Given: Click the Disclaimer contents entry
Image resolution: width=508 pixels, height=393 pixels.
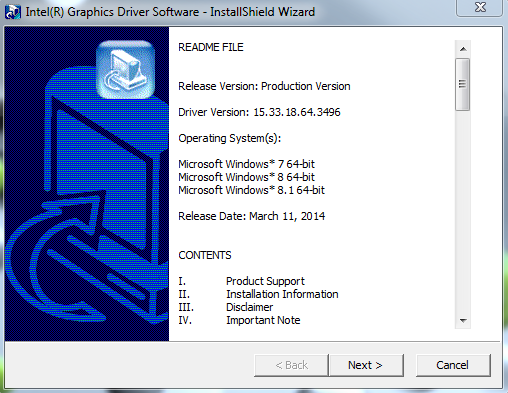Looking at the screenshot, I should [x=249, y=307].
